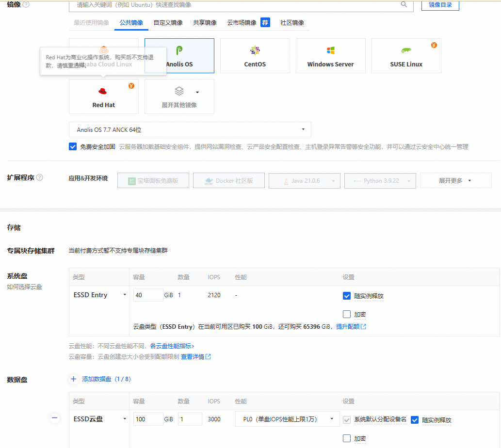Open the 查看详情 link
The height and width of the screenshot is (448, 501).
tap(193, 357)
